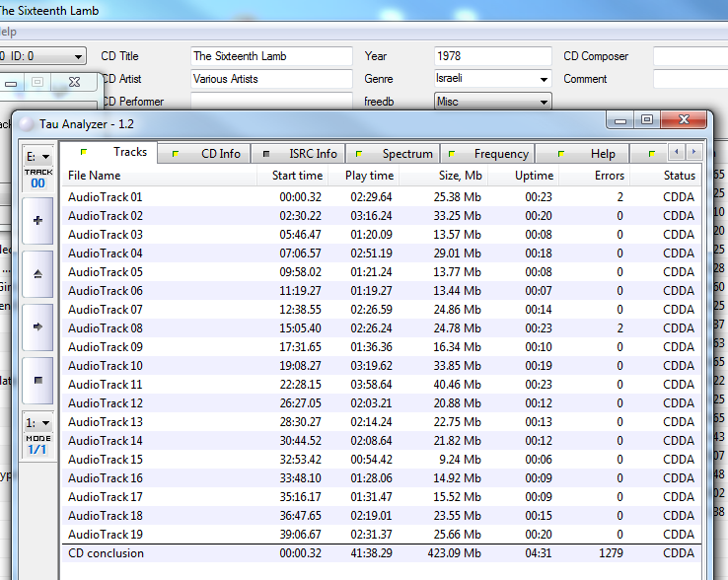The image size is (728, 580).
Task: Select the AudioTrack 02 row
Action: [381, 216]
